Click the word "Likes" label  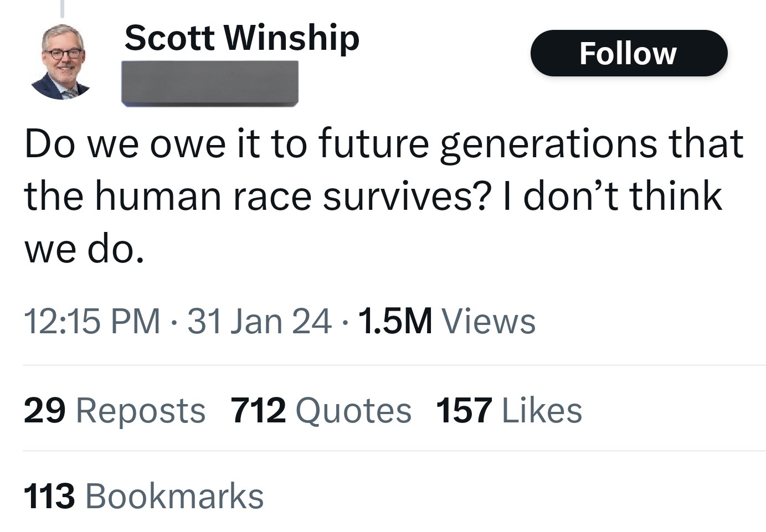tap(542, 410)
